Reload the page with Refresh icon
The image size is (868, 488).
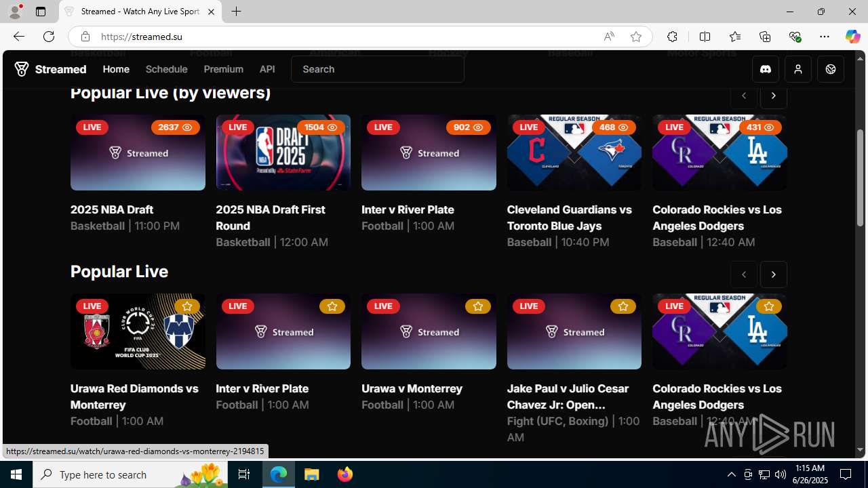(49, 37)
